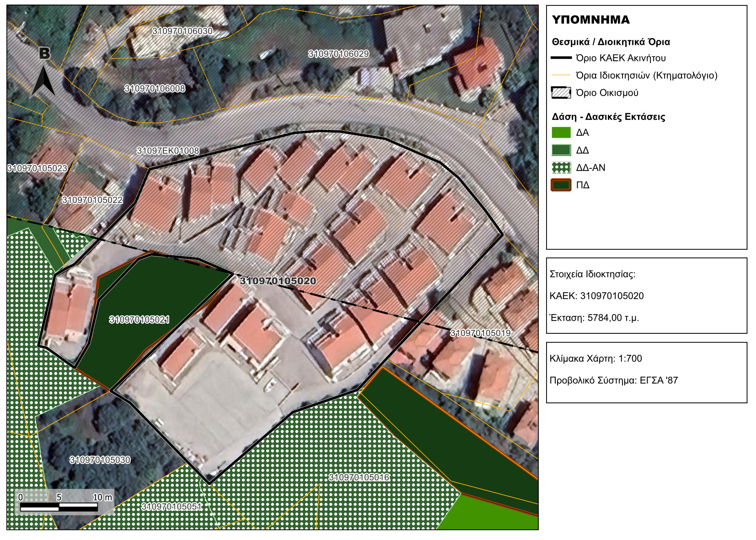Select parcel label 31097EK01008 near the road
The image size is (756, 540).
coord(168,150)
